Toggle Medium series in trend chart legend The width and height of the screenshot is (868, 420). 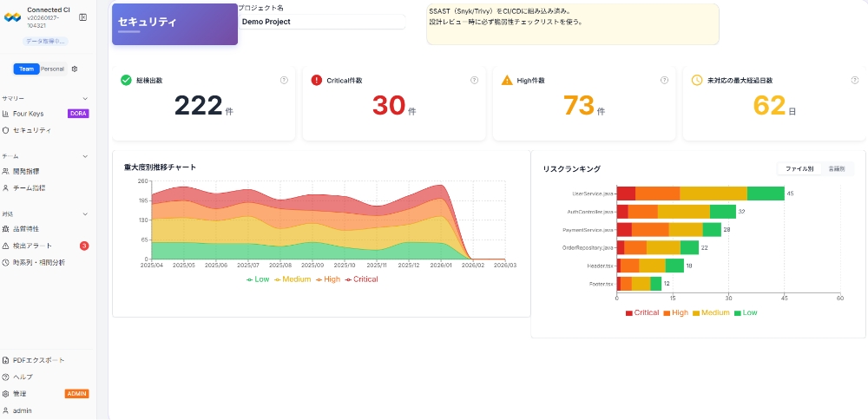(293, 279)
